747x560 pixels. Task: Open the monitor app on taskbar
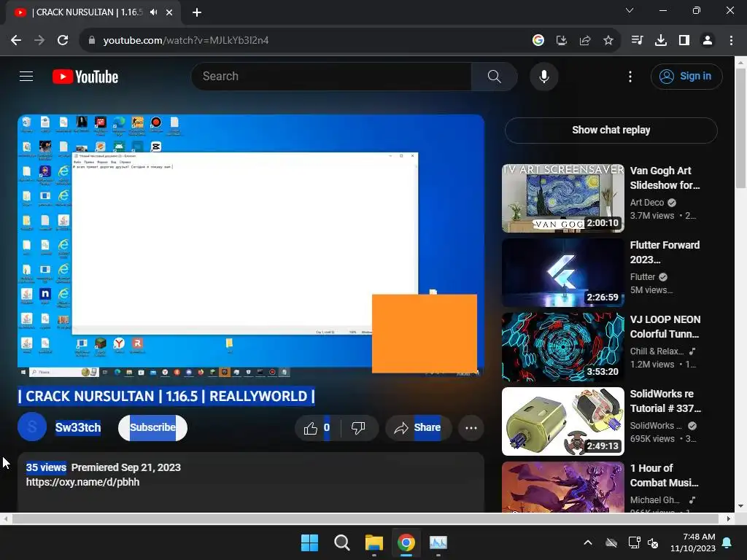coord(438,542)
